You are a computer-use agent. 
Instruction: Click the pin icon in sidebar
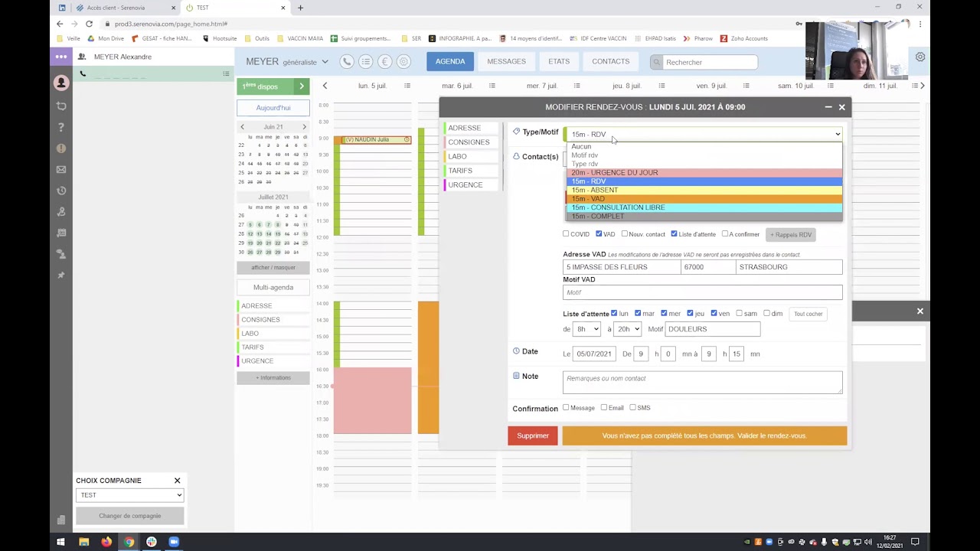[61, 275]
